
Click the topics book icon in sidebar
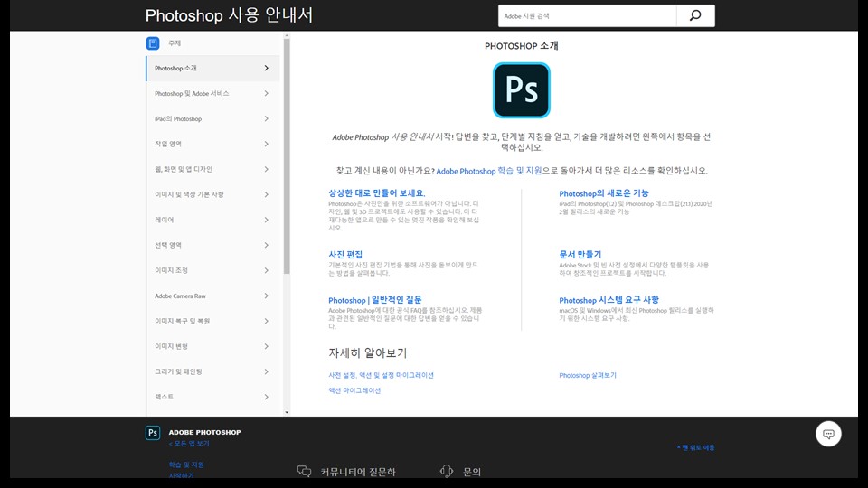click(x=153, y=43)
